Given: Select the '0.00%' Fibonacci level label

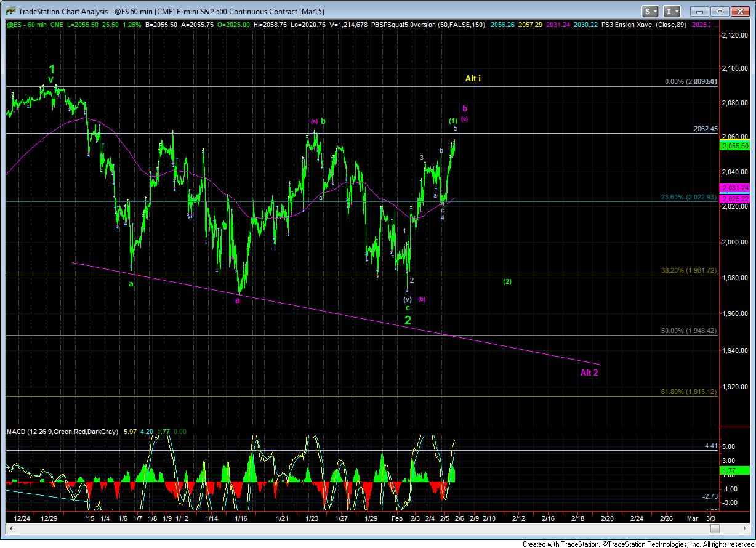Looking at the screenshot, I should 675,81.
